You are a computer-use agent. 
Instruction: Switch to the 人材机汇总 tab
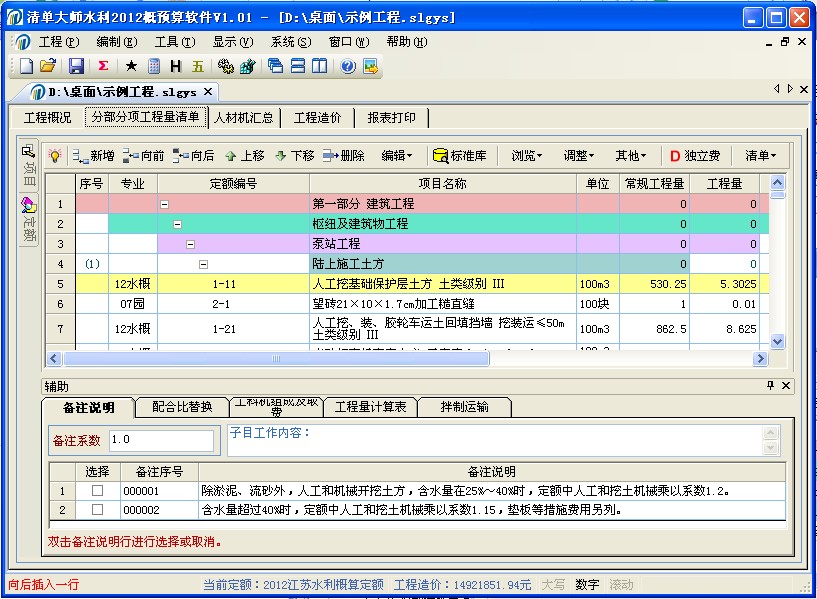pos(243,117)
